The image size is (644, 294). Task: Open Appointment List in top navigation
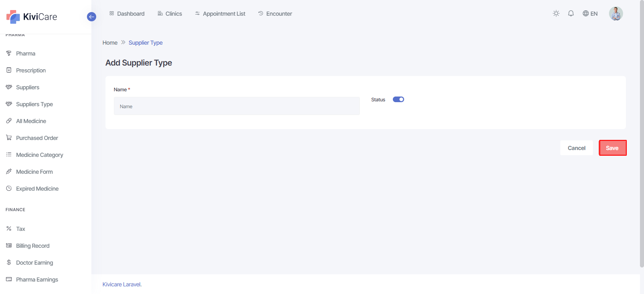pos(220,14)
